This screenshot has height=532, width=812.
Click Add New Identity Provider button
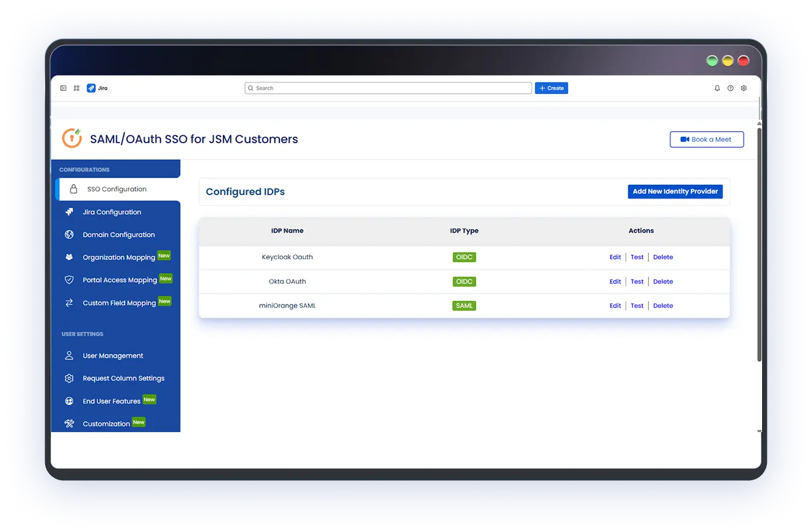click(675, 191)
